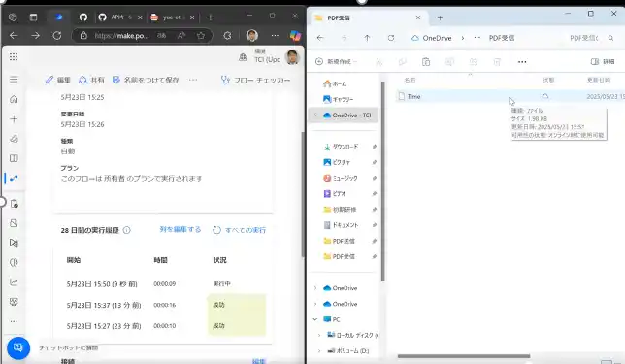Open Explorer toolbar See more ellipsis
Image resolution: width=625 pixels, height=364 pixels.
522,62
